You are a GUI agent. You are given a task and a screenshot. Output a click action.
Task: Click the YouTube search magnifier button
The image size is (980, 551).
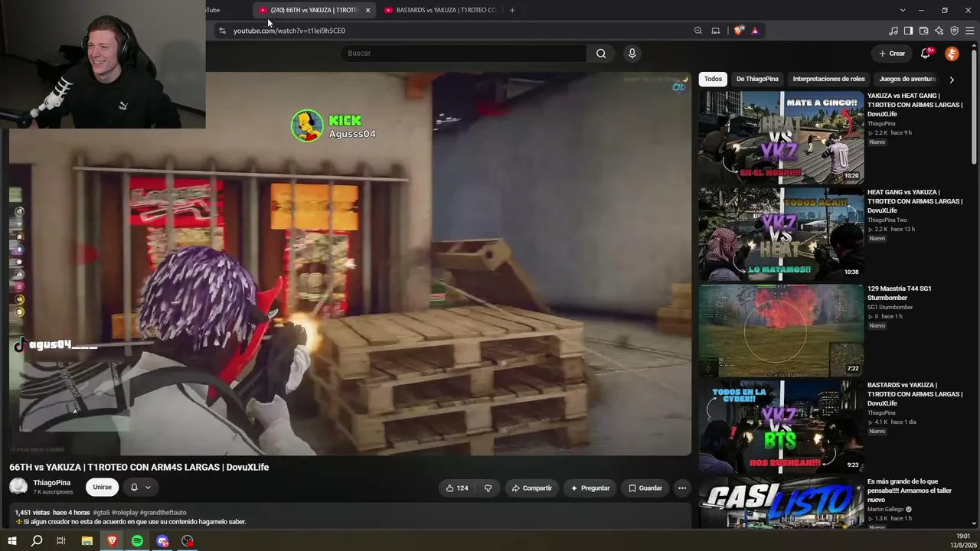601,54
